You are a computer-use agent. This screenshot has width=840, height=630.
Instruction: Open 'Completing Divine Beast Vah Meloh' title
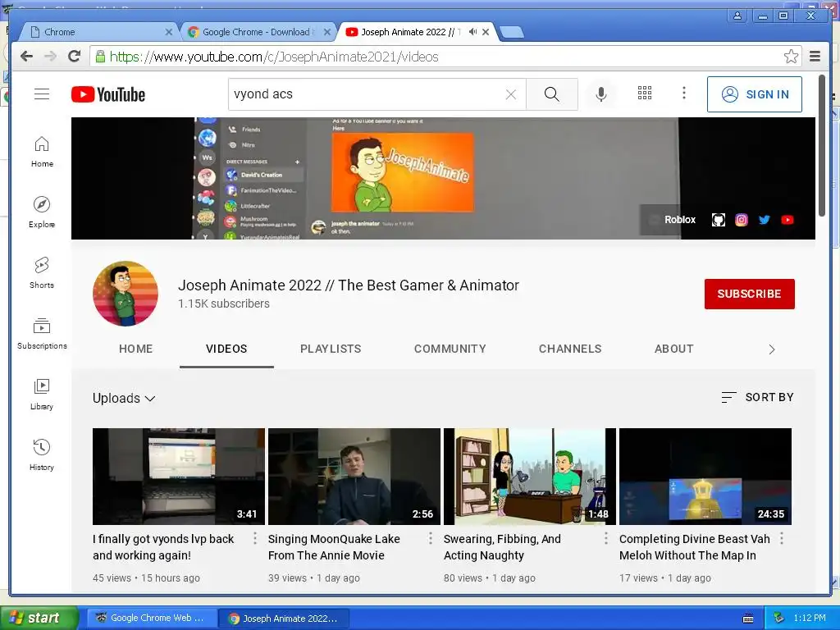pos(694,547)
